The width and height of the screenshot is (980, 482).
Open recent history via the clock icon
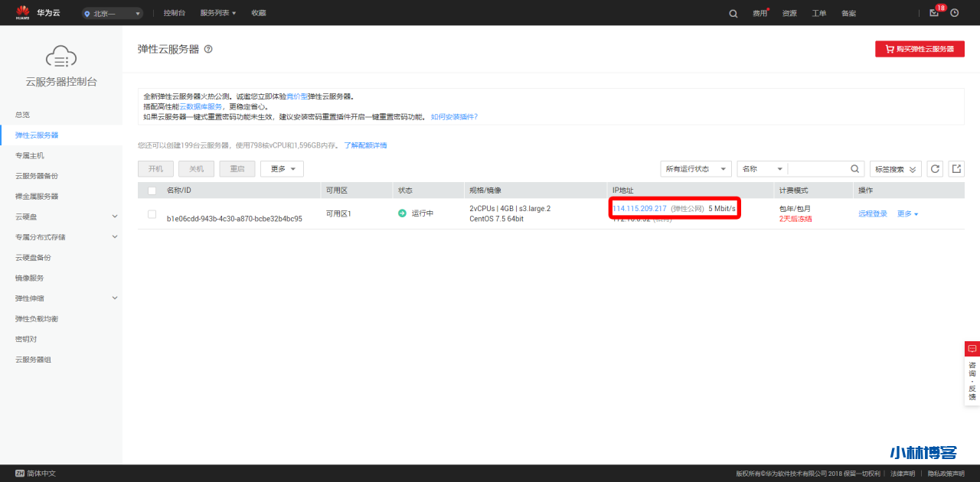[954, 13]
